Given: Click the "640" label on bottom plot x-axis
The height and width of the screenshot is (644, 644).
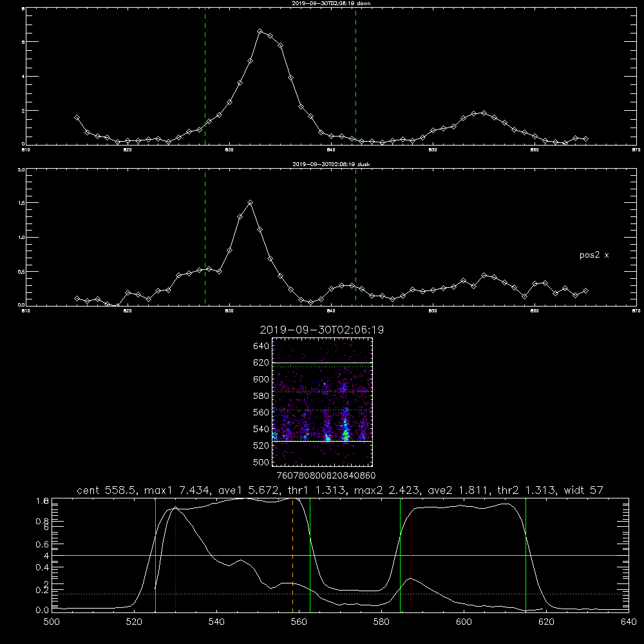Looking at the screenshot, I should (629, 622).
